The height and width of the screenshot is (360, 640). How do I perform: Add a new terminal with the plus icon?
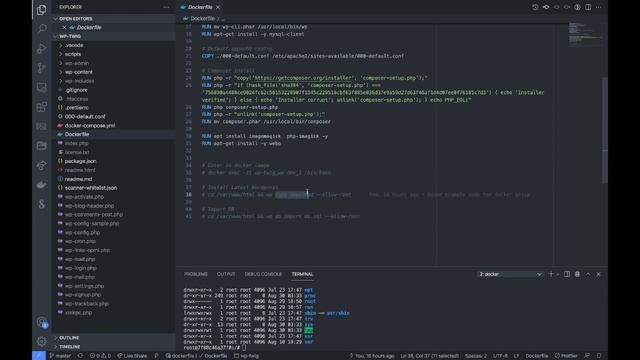pos(551,274)
